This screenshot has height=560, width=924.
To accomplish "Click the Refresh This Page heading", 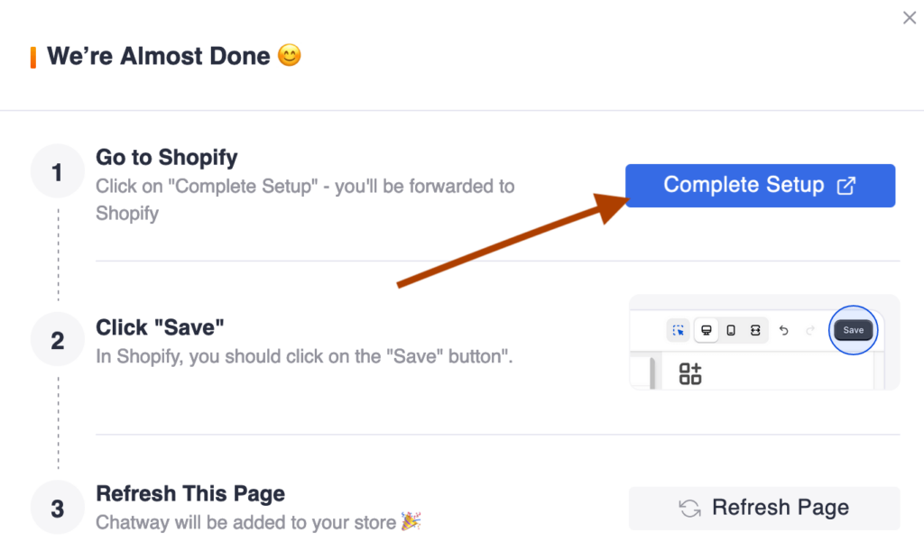I will click(190, 493).
